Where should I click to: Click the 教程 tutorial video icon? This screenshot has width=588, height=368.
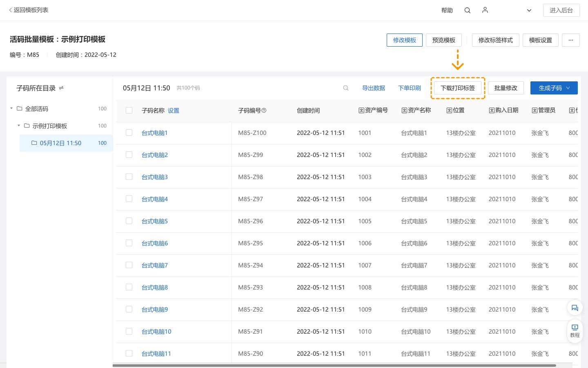(x=575, y=328)
